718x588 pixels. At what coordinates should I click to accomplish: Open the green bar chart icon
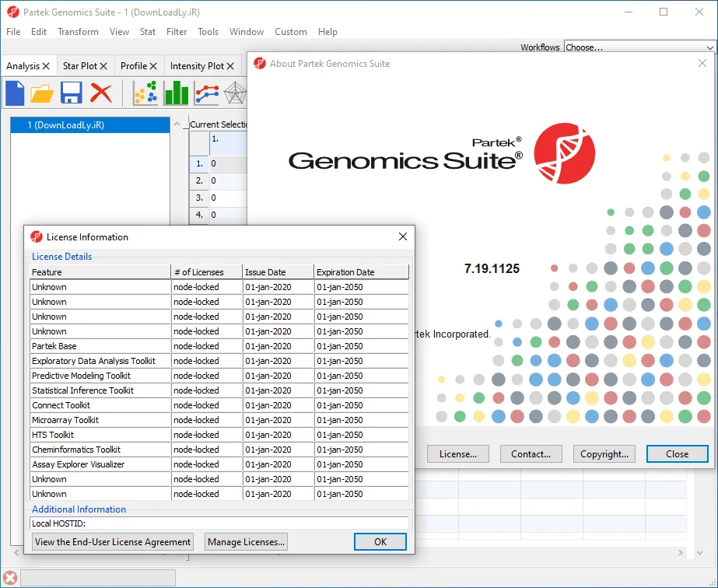point(177,93)
